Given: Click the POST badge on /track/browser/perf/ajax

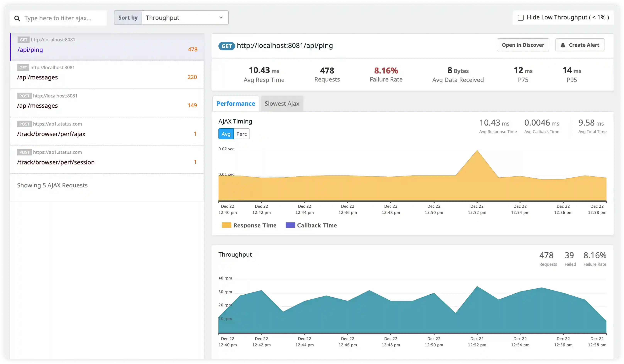Looking at the screenshot, I should point(24,124).
